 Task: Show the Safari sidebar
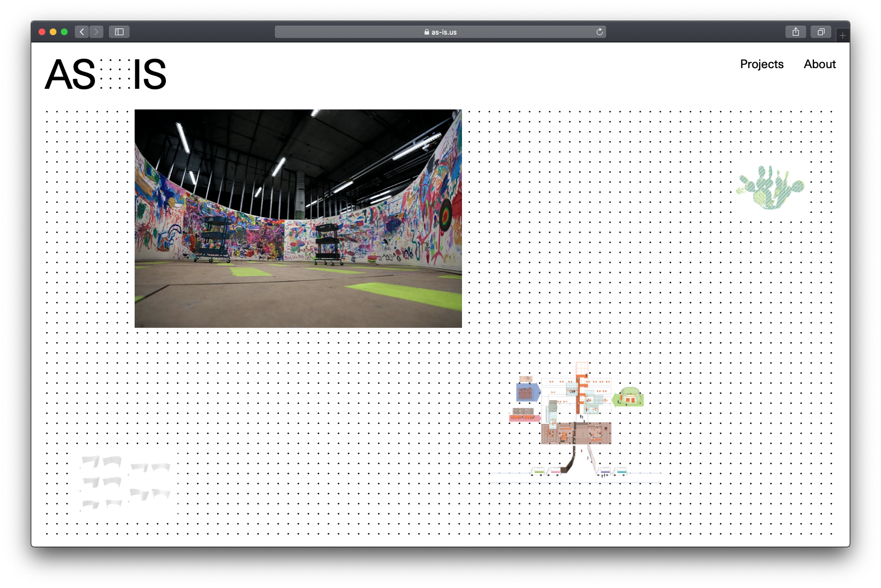point(119,32)
